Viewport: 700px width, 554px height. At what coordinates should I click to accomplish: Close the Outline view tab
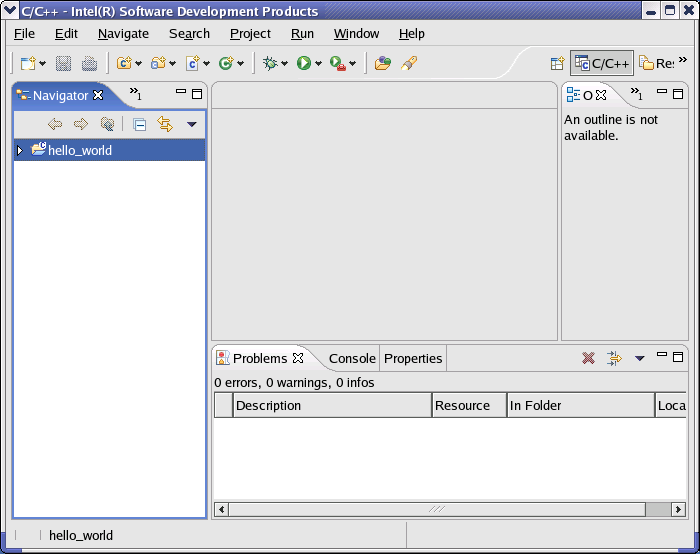(601, 95)
